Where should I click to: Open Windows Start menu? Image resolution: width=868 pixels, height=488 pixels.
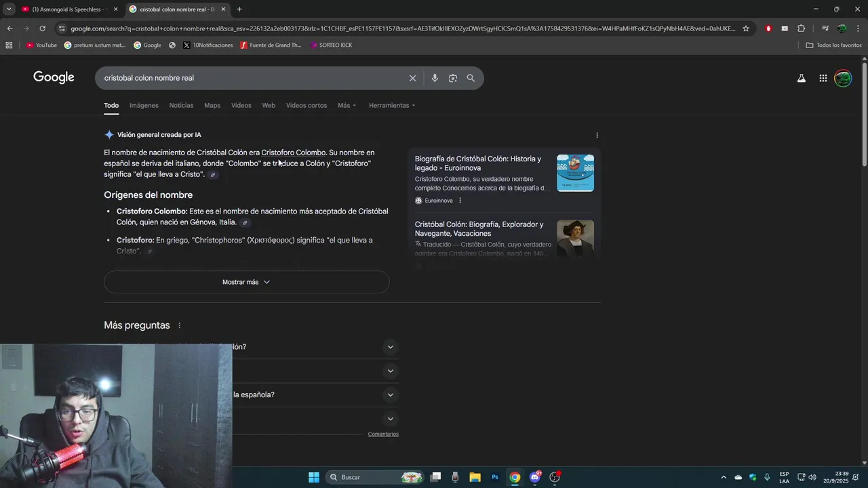click(314, 477)
